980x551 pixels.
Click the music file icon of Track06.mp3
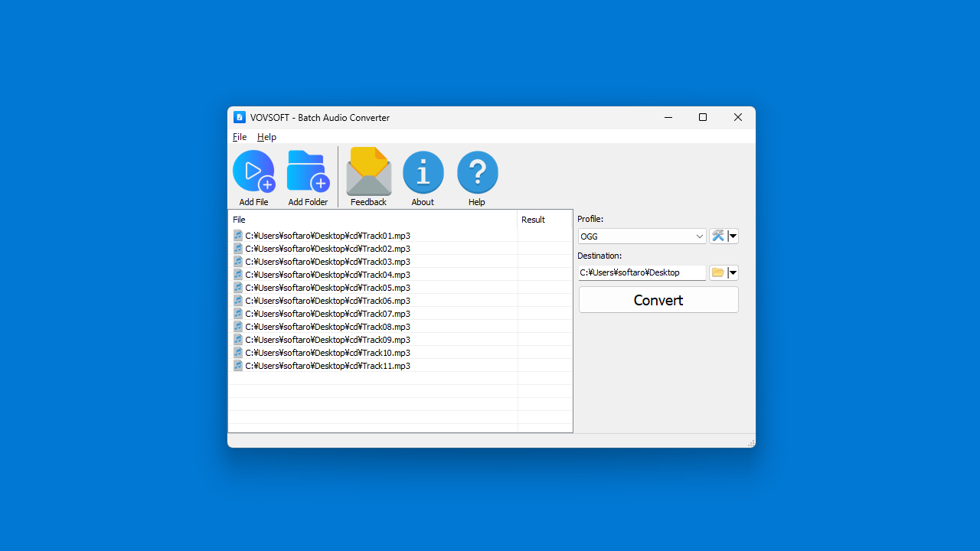point(238,301)
